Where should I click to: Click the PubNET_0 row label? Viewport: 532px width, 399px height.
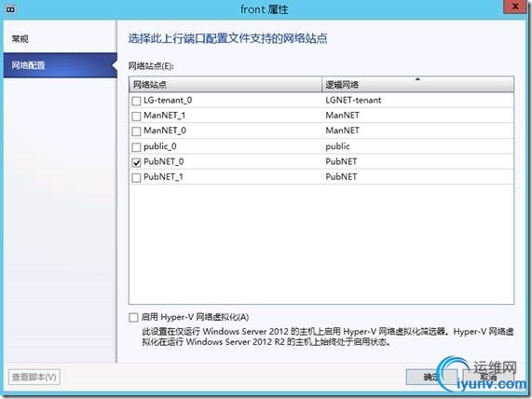tap(164, 161)
